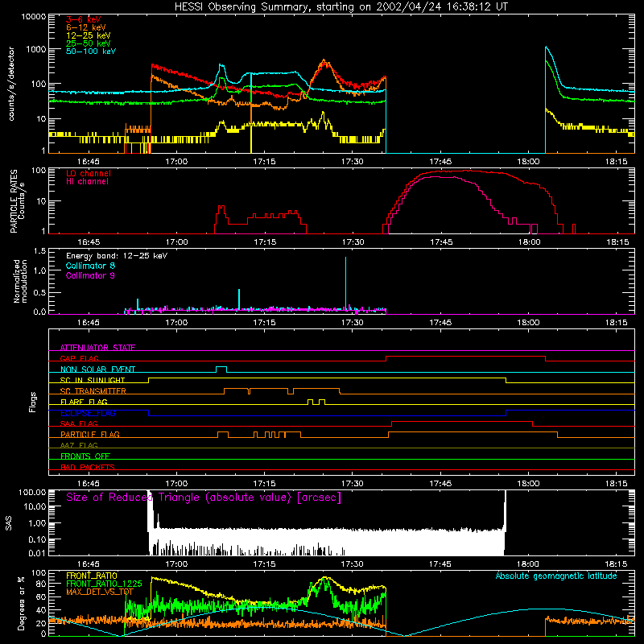Screen dimensions: 644x644
Task: Click the "LO channel" legend label
Action: pos(89,173)
